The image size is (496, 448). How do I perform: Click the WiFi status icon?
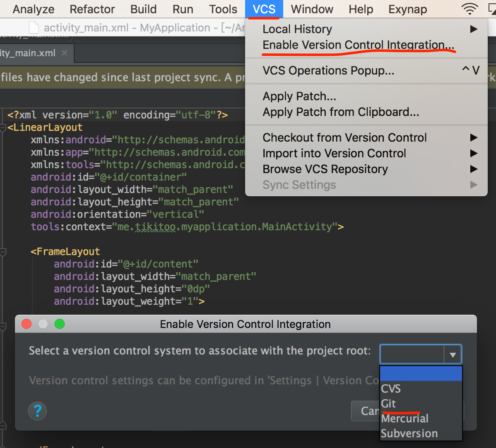[x=470, y=9]
